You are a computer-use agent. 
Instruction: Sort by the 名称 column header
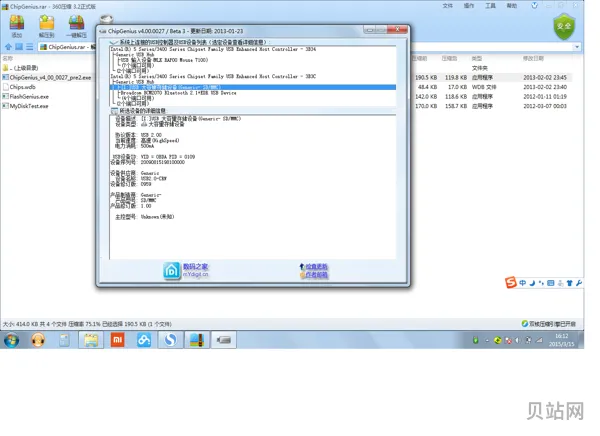pyautogui.click(x=8, y=58)
